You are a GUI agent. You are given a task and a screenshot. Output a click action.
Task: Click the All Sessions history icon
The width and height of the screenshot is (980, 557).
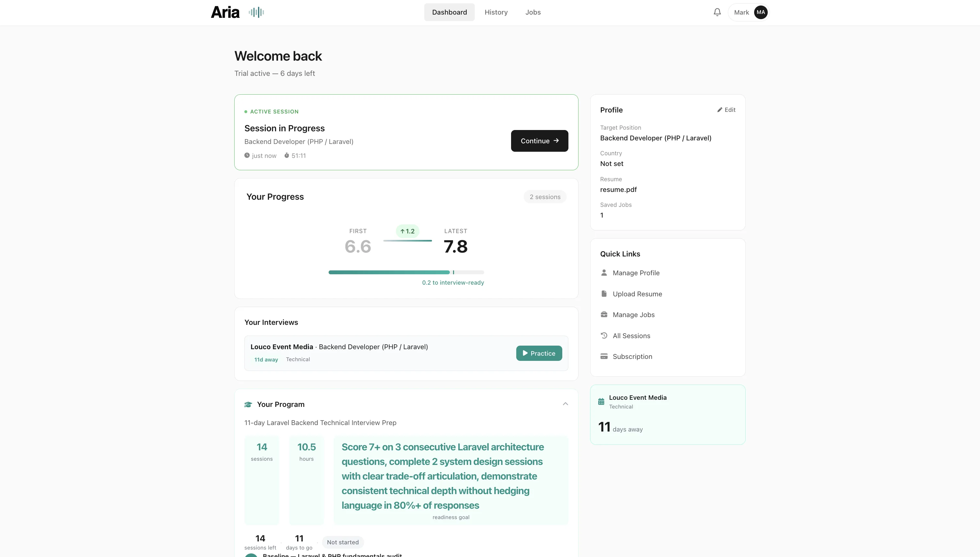tap(604, 336)
